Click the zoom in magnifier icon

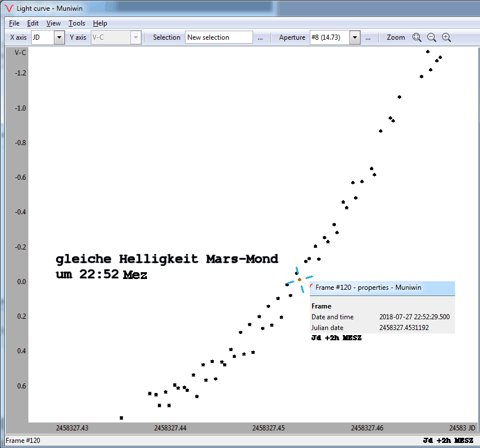coord(447,37)
